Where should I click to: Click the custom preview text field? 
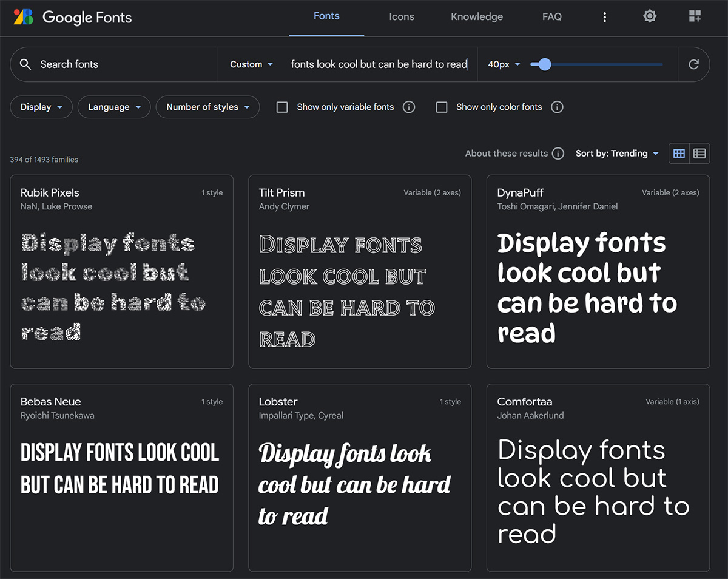click(x=380, y=64)
